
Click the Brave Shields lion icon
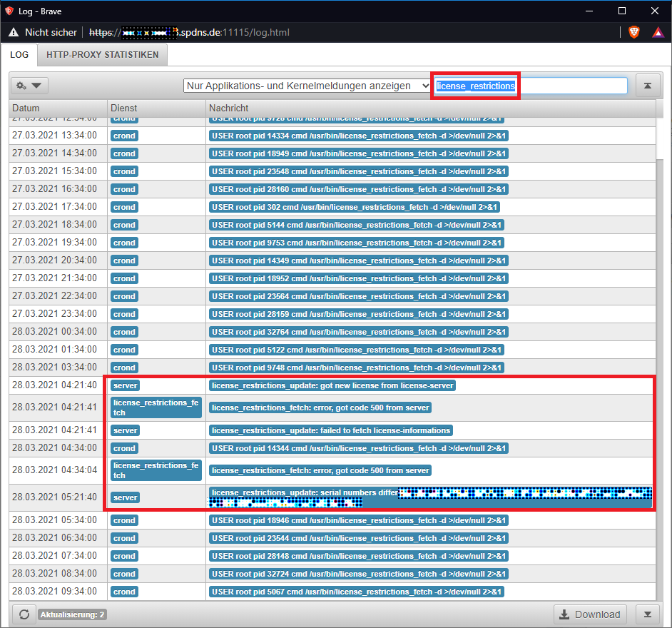[634, 32]
